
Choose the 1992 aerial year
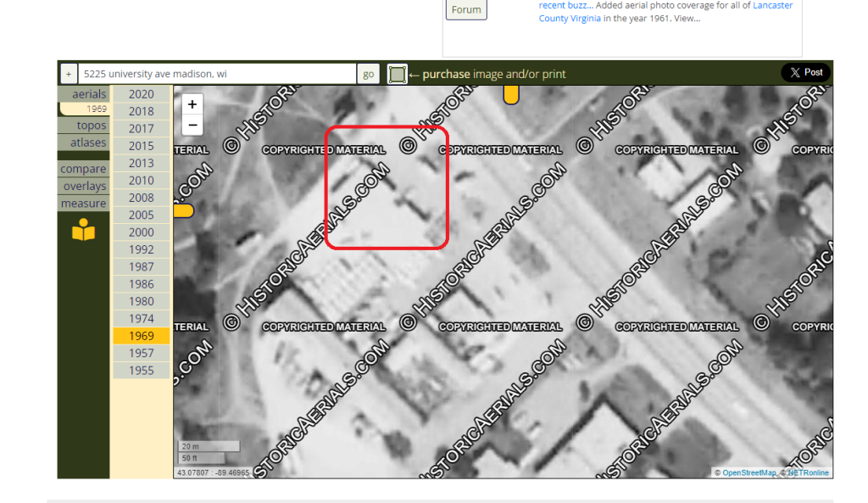pyautogui.click(x=141, y=249)
